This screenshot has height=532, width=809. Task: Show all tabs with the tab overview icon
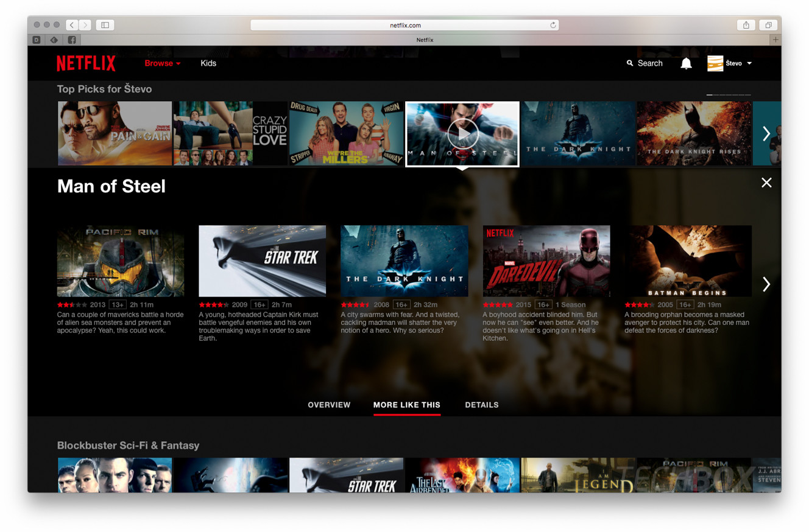[768, 25]
